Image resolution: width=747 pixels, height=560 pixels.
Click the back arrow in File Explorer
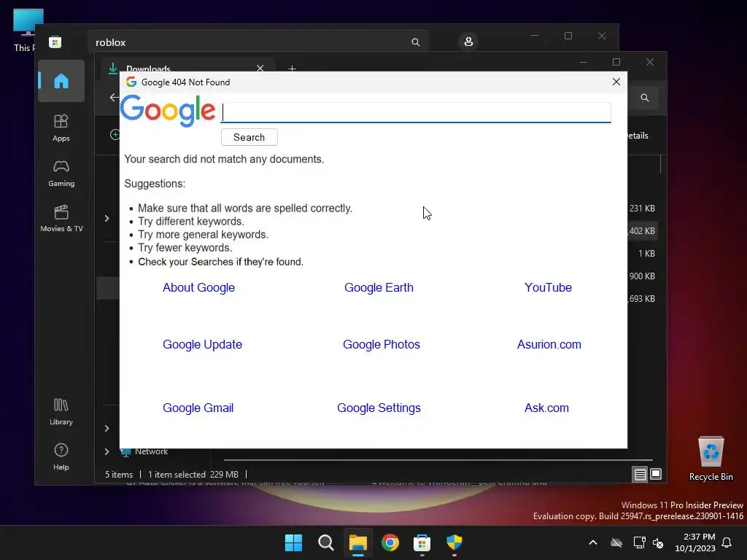pos(113,98)
